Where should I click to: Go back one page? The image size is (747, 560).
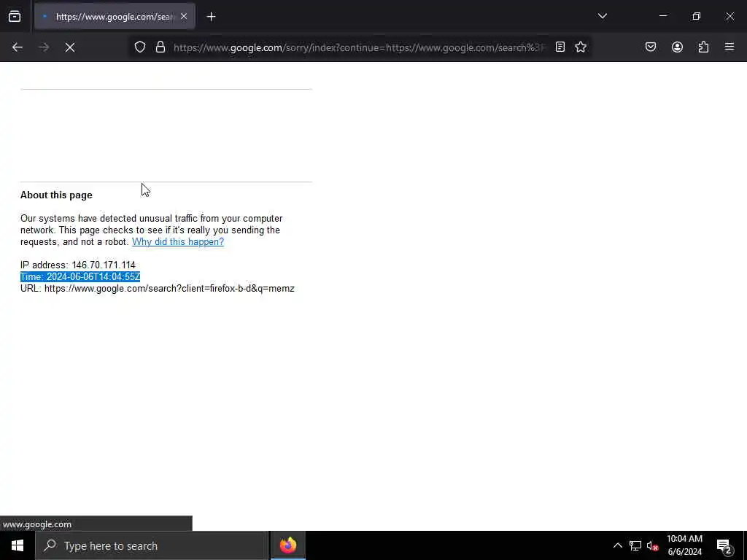coord(18,47)
